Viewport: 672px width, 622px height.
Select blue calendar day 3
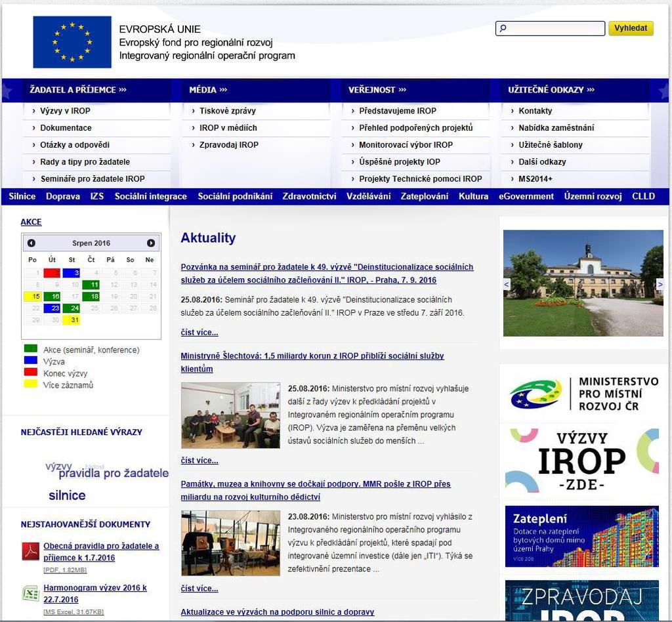click(x=71, y=273)
